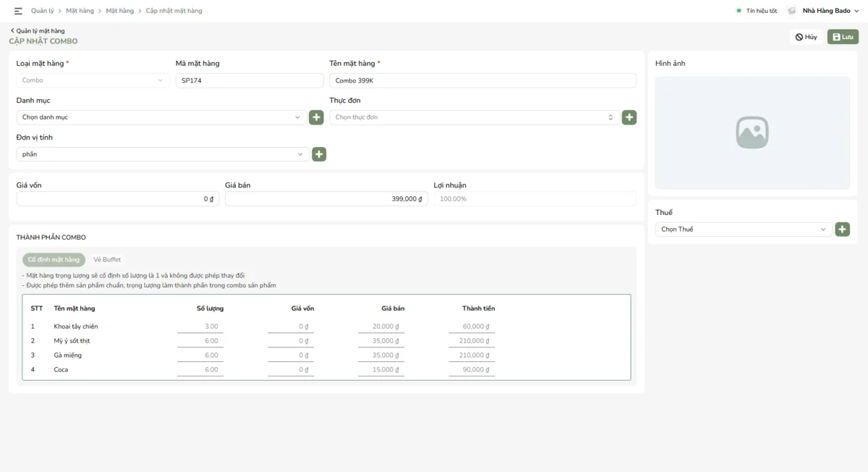Click the Khoai tây chiên giá vốn field

(291, 326)
